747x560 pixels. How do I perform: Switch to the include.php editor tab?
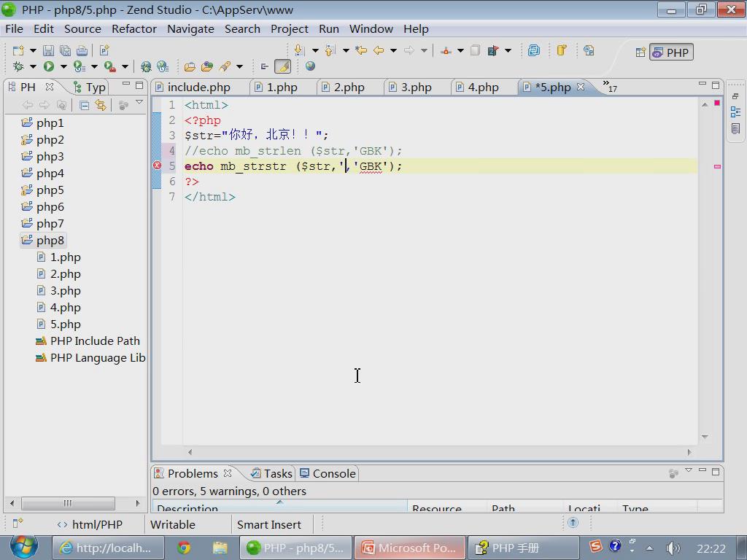pos(194,87)
